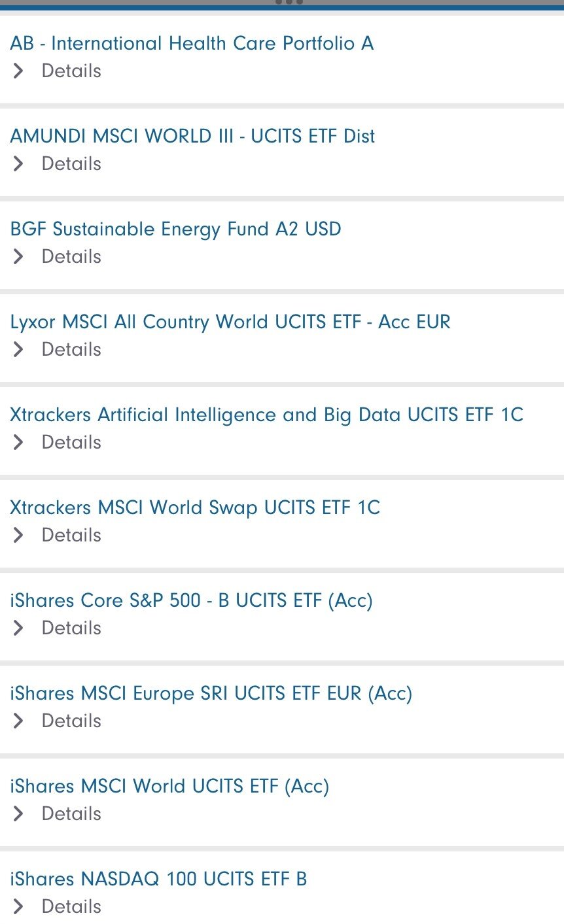
Task: Open iShares MSCI World UCITS ETF (Acc)
Action: tap(169, 787)
